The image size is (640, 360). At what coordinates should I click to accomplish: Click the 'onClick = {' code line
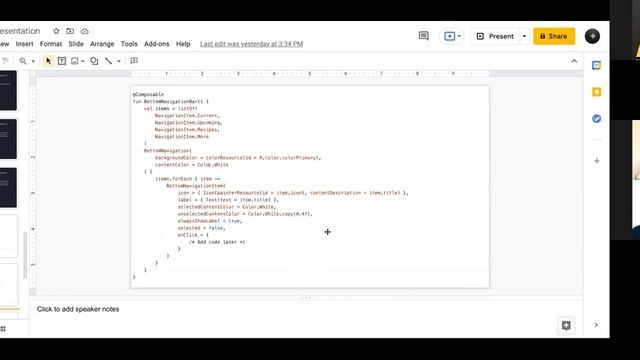tap(193, 235)
